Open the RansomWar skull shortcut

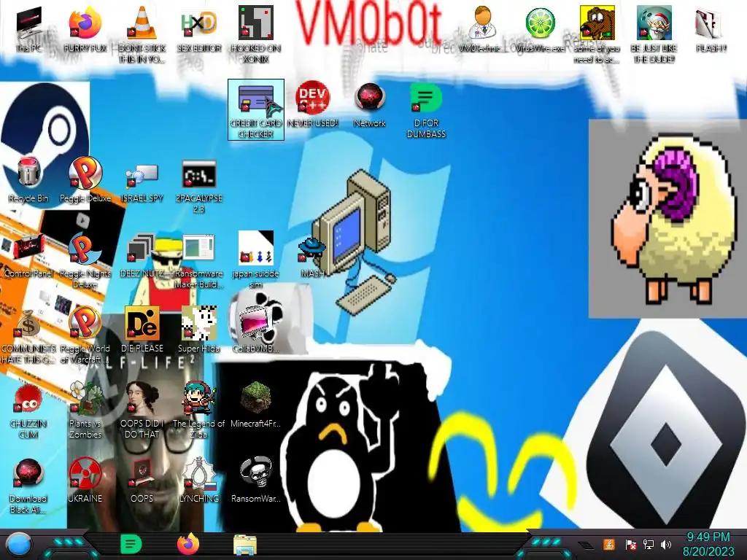(256, 480)
